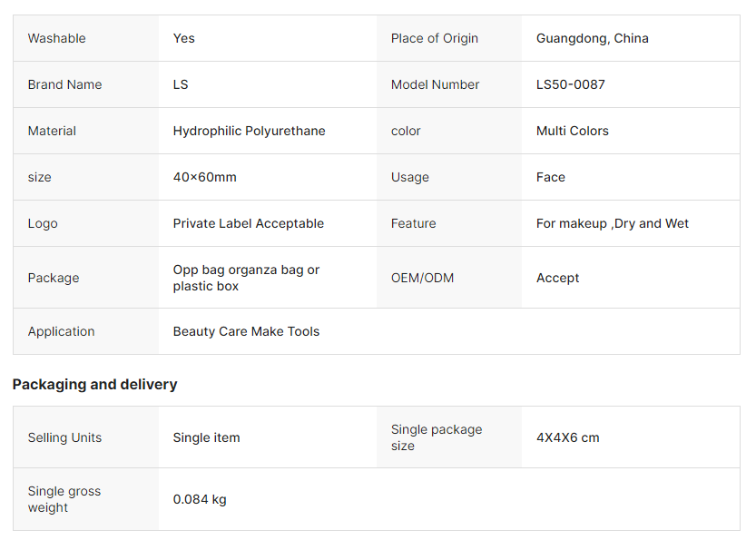Viewport: 756px width, 540px height.
Task: Select the Brand Name label cell
Action: point(64,84)
